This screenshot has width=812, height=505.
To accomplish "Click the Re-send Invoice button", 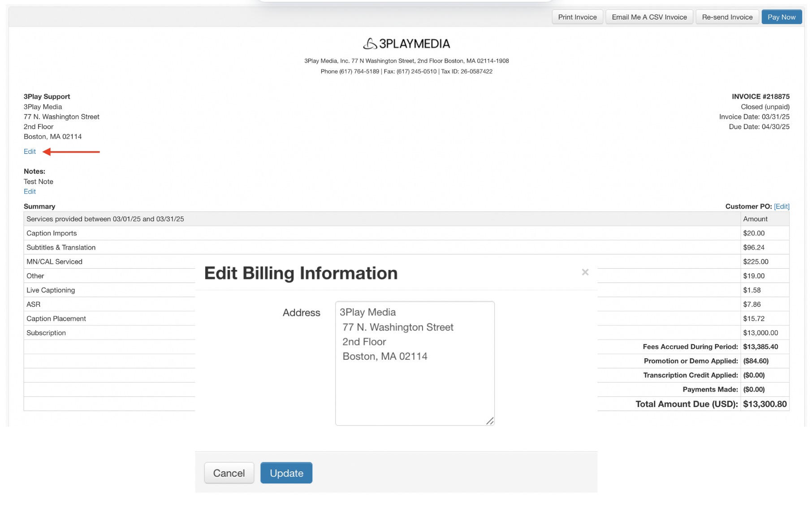I will point(727,17).
